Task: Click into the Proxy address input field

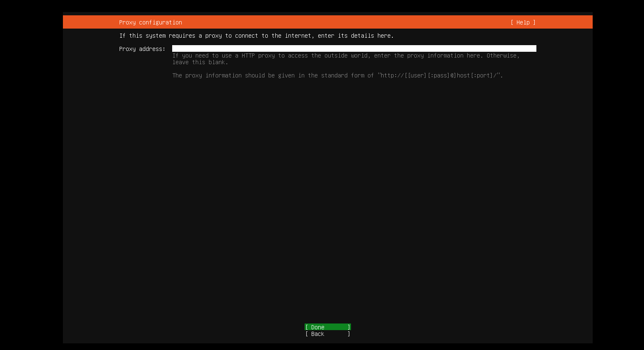Action: click(x=354, y=48)
